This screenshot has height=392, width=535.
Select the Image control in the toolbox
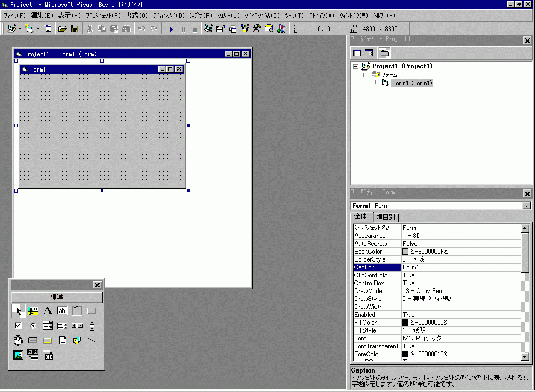(x=18, y=355)
